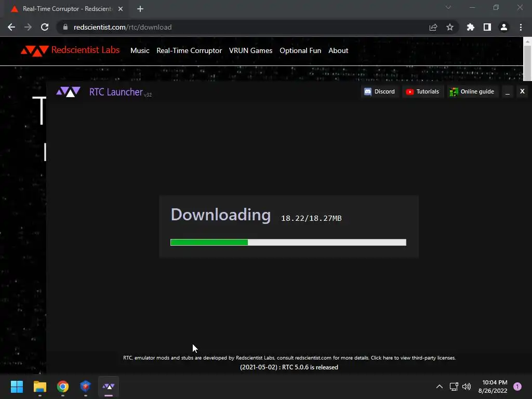
Task: Open the Online guide button
Action: pyautogui.click(x=472, y=91)
